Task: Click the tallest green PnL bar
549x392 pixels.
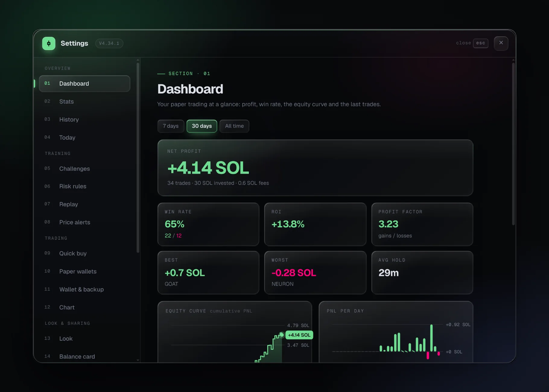Action: click(431, 338)
